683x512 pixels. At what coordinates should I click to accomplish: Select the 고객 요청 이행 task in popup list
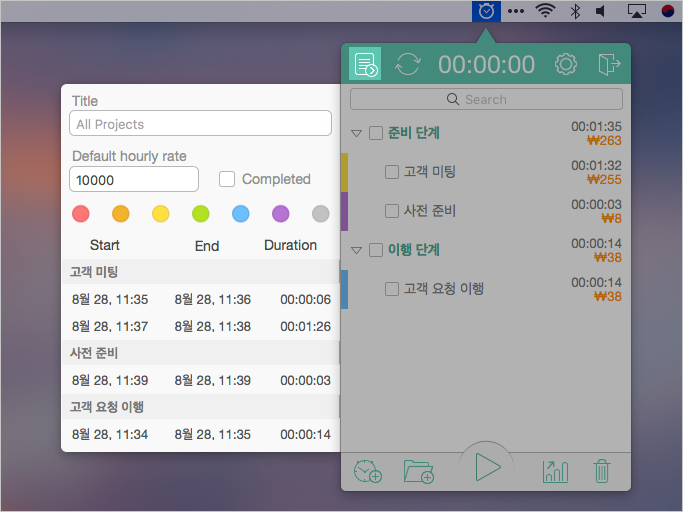pos(443,289)
